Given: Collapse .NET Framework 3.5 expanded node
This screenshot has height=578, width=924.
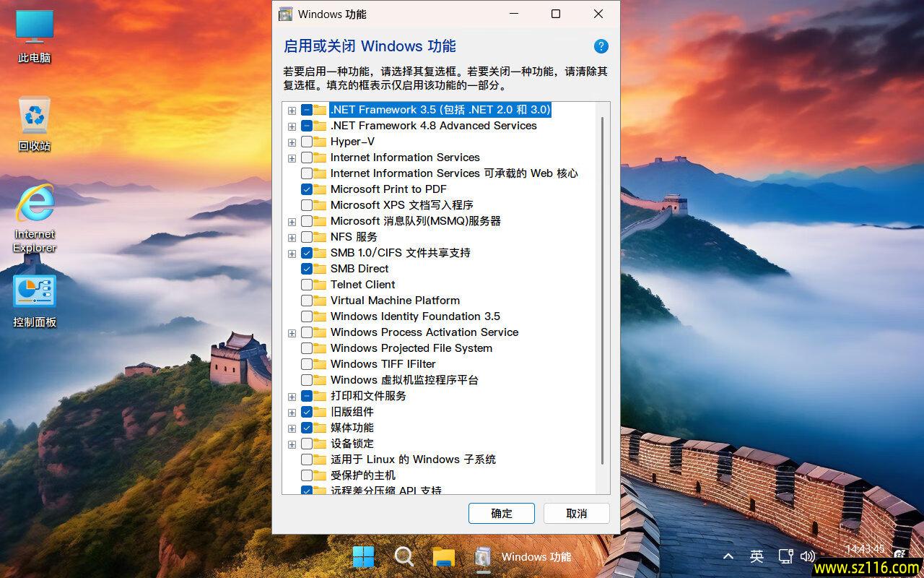Looking at the screenshot, I should (x=292, y=110).
